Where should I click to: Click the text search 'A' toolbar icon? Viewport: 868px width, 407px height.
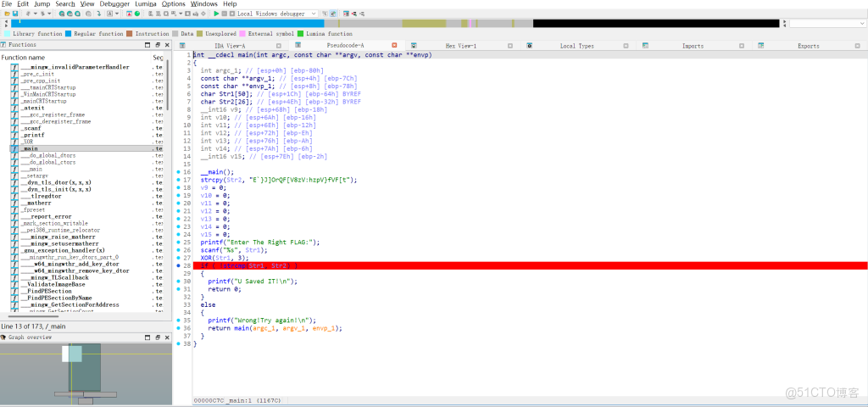point(109,14)
